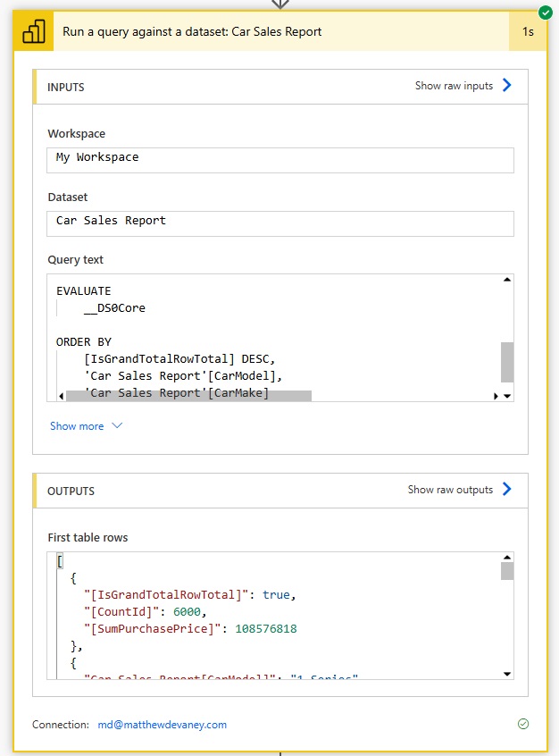This screenshot has width=559, height=756.
Task: Collapse action header Run a query against a dataset
Action: pos(281,31)
